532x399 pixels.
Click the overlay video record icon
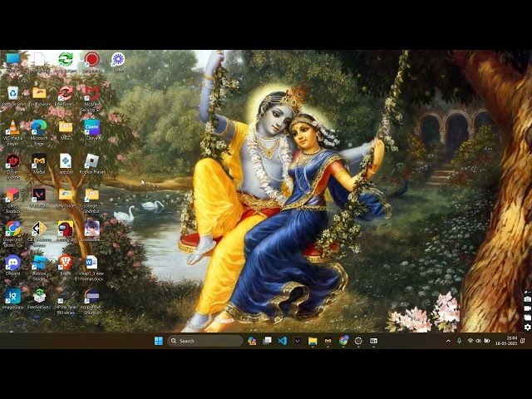[x=527, y=308]
